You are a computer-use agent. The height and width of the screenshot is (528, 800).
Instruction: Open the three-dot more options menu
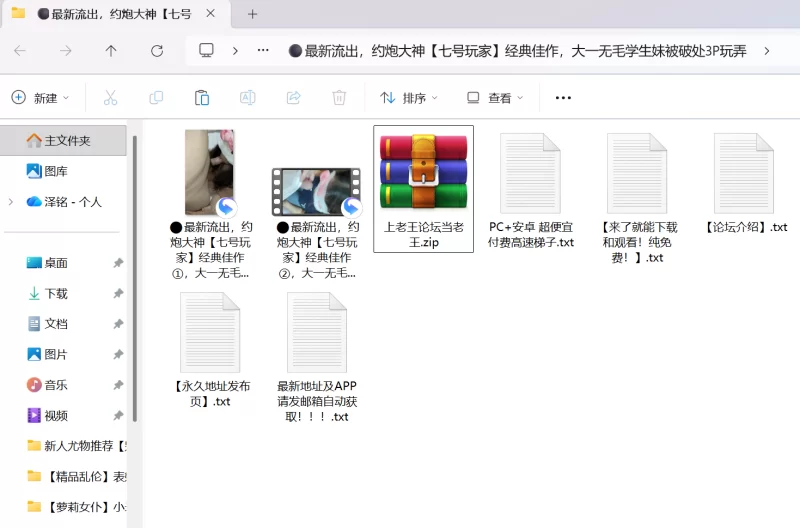(563, 98)
